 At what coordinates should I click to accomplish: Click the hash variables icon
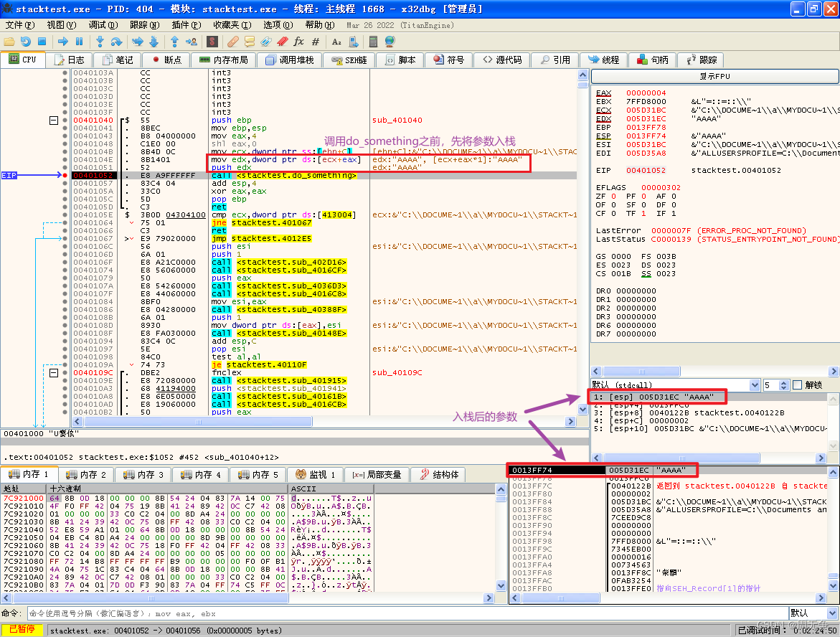tap(316, 42)
